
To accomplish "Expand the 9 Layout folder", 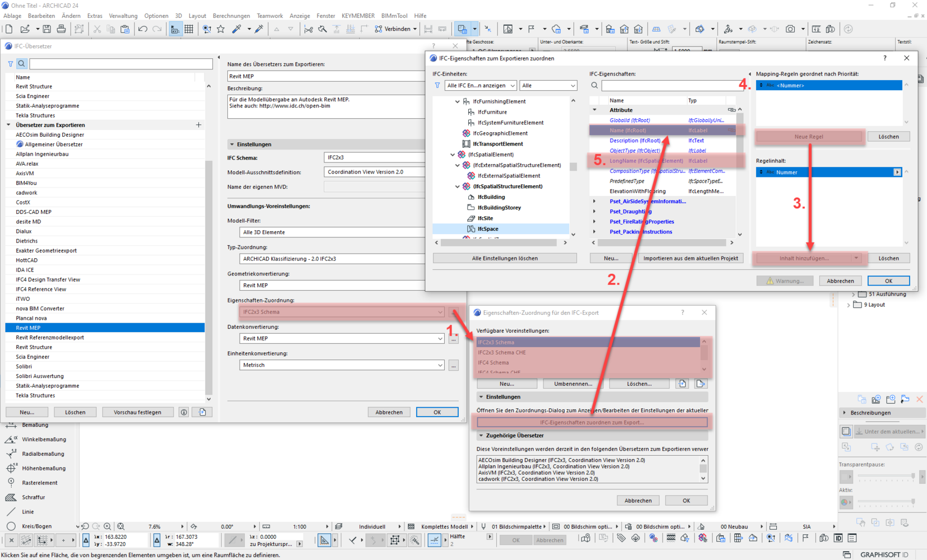I will pos(849,305).
